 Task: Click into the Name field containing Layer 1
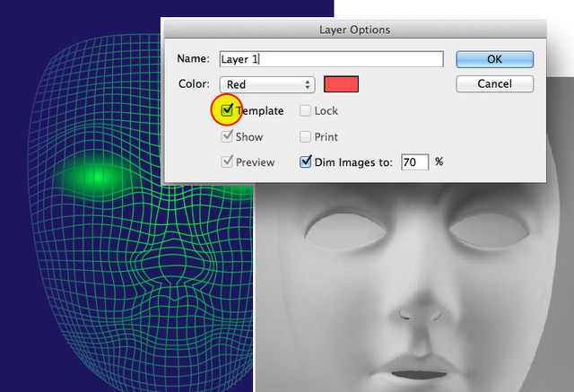pos(332,59)
